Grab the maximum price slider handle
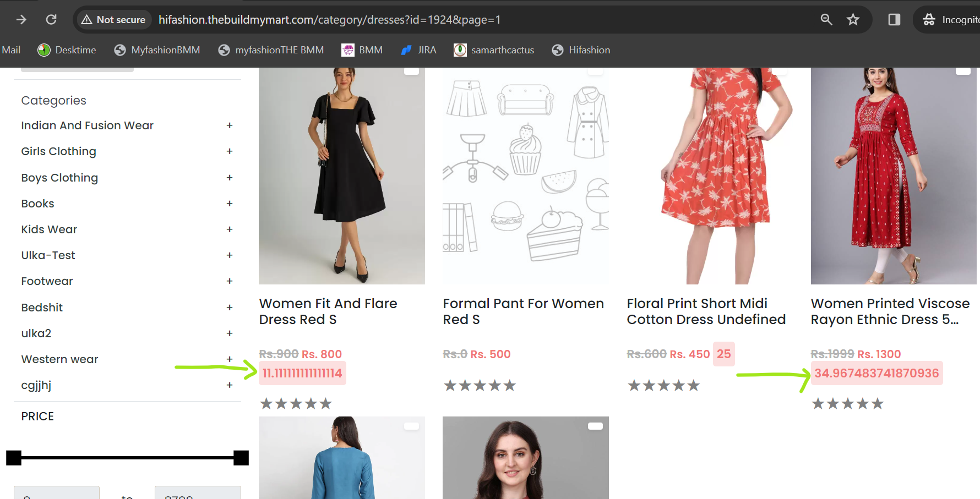Image resolution: width=980 pixels, height=499 pixels. pyautogui.click(x=241, y=458)
